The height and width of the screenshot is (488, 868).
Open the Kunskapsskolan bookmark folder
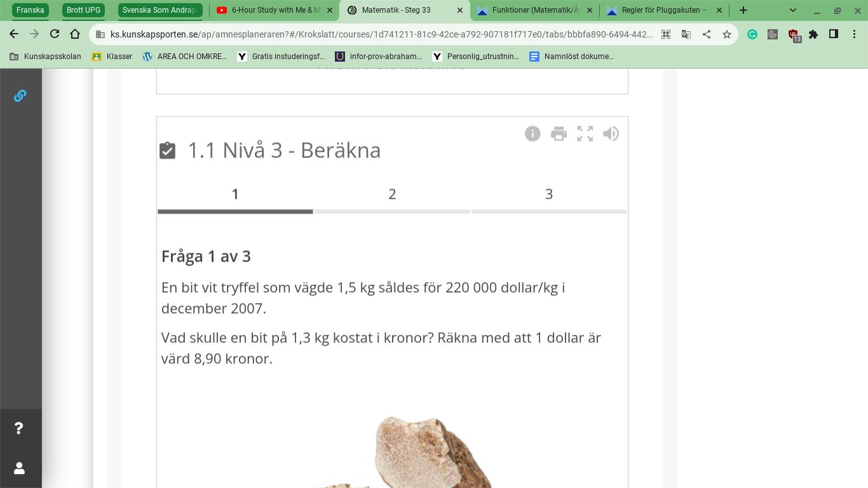click(x=45, y=57)
